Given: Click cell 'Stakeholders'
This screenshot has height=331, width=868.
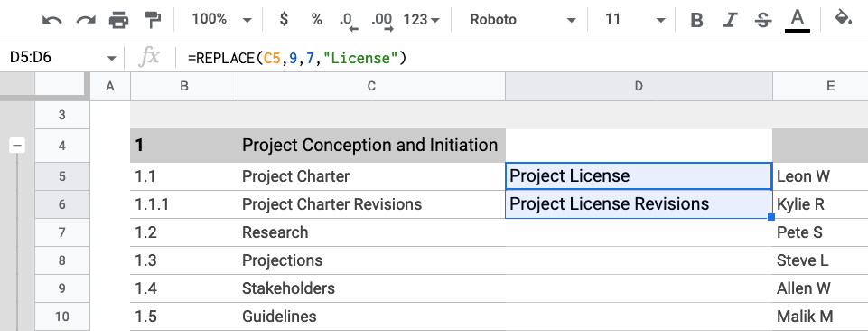Looking at the screenshot, I should tap(371, 288).
